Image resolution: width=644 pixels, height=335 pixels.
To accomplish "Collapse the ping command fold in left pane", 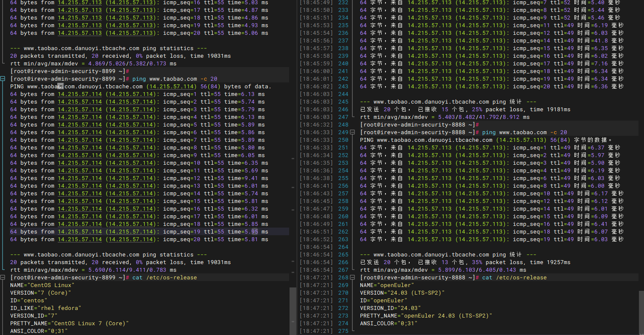I will (x=3, y=79).
